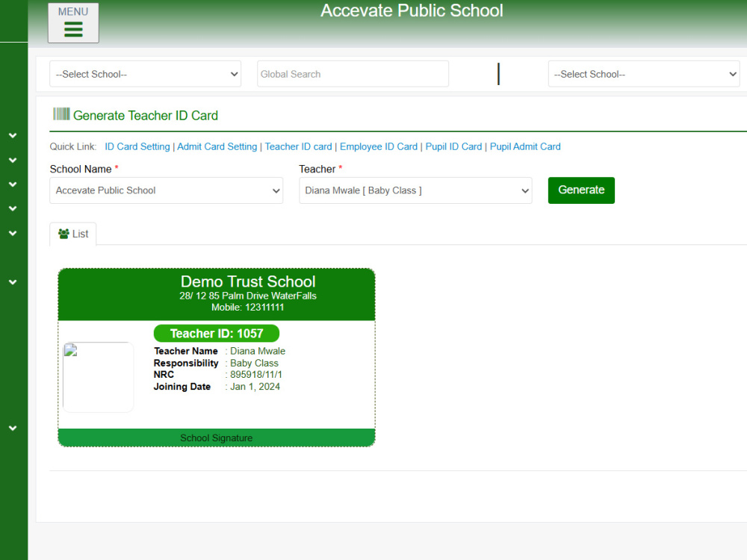Click the Mobile: 12311111 text
The width and height of the screenshot is (747, 560).
coord(248,308)
